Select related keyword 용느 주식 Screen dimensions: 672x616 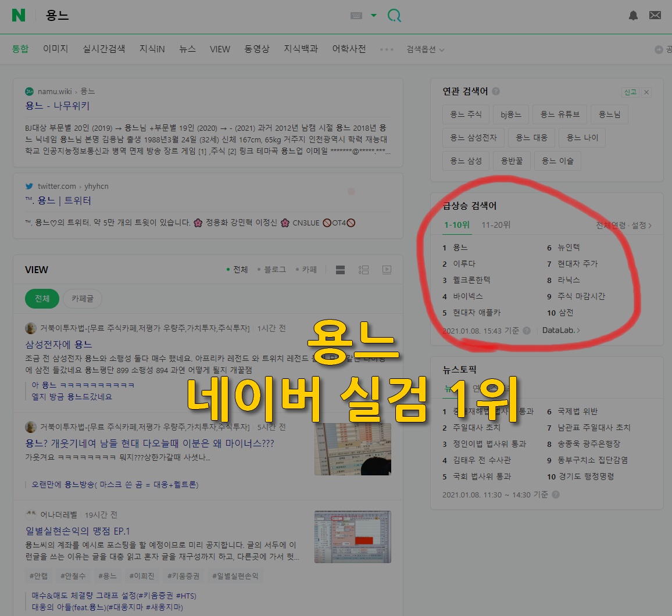466,114
